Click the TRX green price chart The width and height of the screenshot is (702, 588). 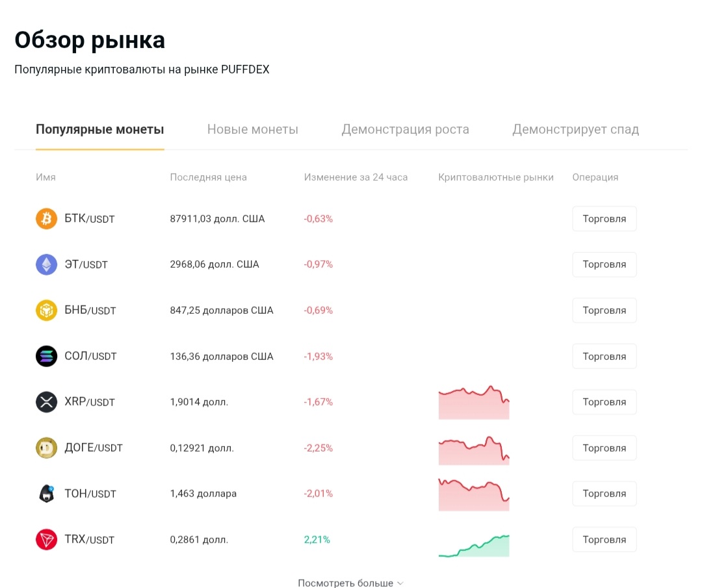[x=474, y=546]
